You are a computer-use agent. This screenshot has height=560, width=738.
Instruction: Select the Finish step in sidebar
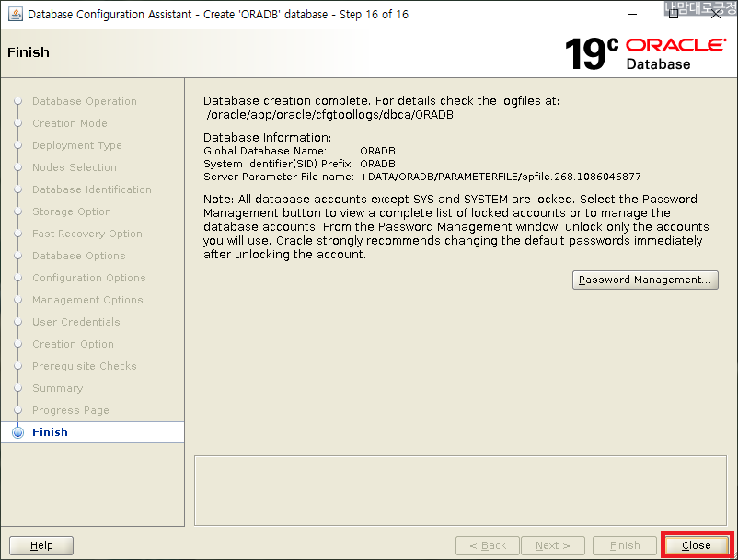pos(50,432)
